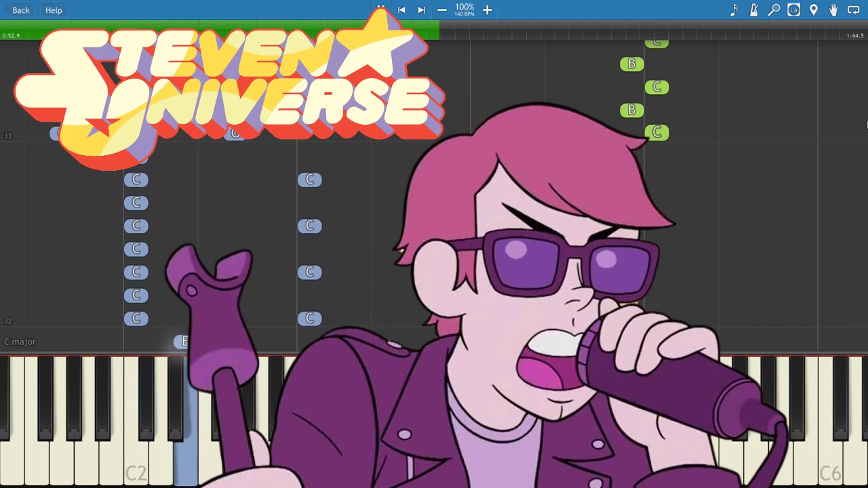
Task: Click the 0:52.9 elapsed time label
Action: click(12, 36)
